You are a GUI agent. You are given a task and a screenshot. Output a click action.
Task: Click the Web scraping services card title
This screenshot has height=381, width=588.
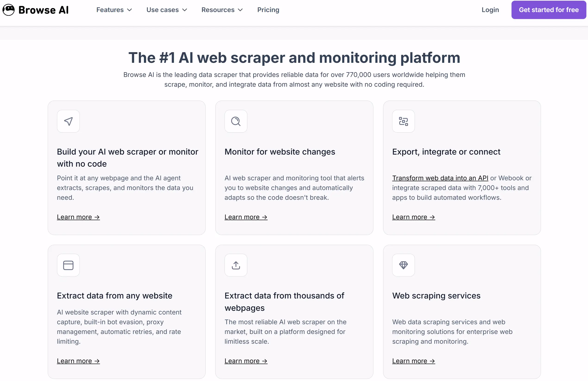coord(436,295)
